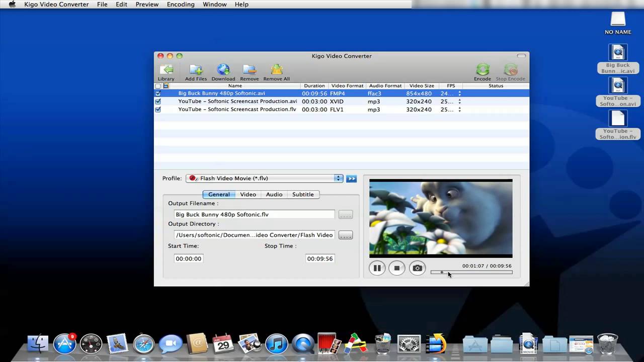Uncheck Softonic Screencast Production.flv checkbox

click(158, 110)
